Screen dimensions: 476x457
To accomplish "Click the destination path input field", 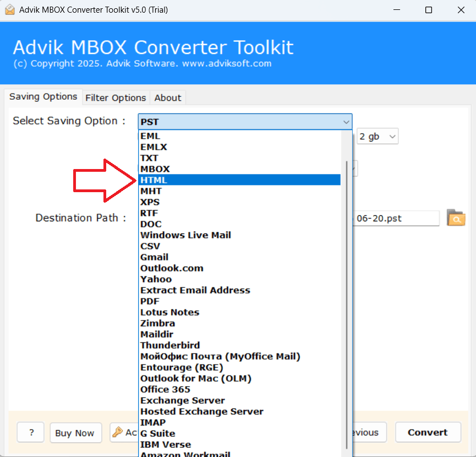I will (x=396, y=218).
